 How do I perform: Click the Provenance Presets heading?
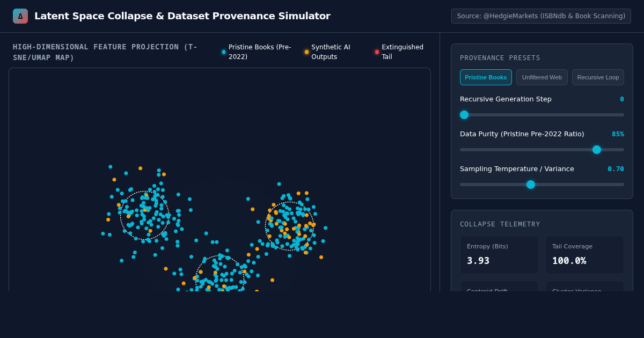coord(500,58)
